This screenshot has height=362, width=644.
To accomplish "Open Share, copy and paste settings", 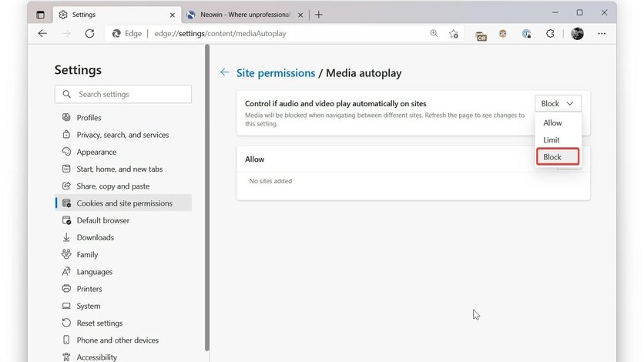I will pyautogui.click(x=123, y=186).
